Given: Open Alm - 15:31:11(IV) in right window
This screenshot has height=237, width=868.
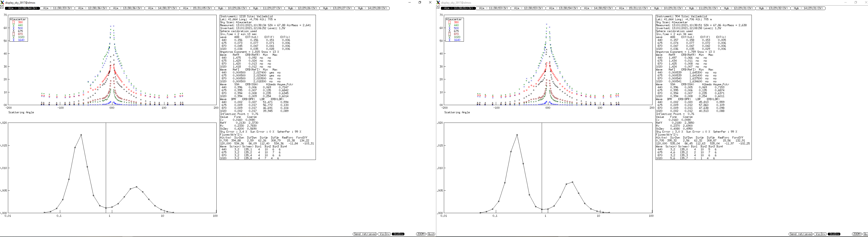Looking at the screenshot, I should (x=633, y=8).
